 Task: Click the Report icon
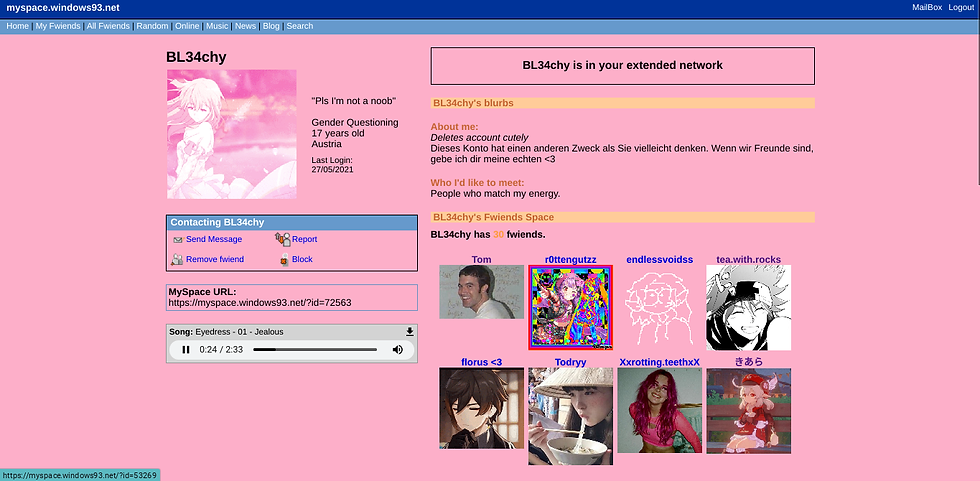[282, 239]
